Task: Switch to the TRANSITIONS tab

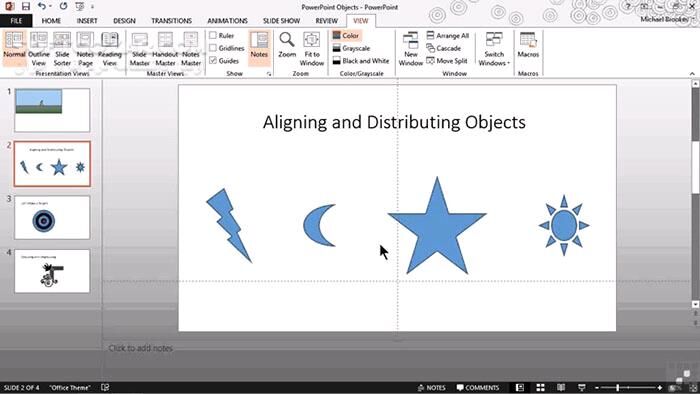Action: [171, 21]
